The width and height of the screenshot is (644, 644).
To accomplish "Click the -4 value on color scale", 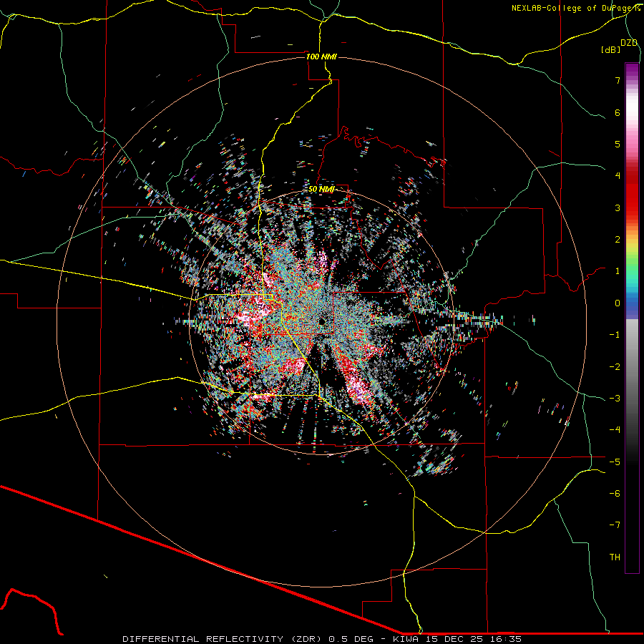I will tap(615, 430).
